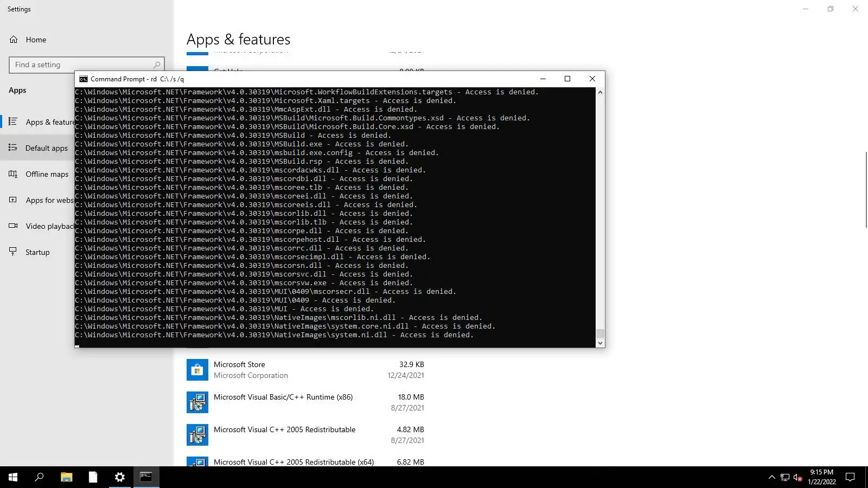Screen dimensions: 868x488
Task: Click the system.core.ni.dll output line
Action: coord(285,326)
